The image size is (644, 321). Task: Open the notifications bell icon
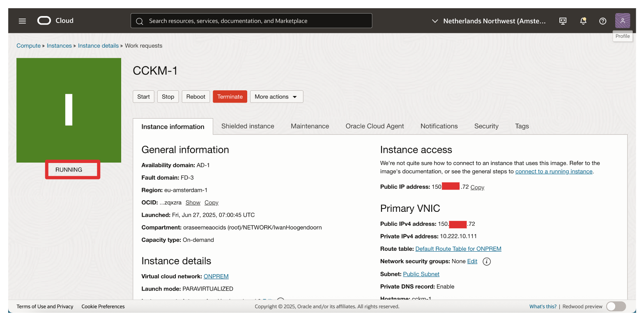[x=583, y=21]
